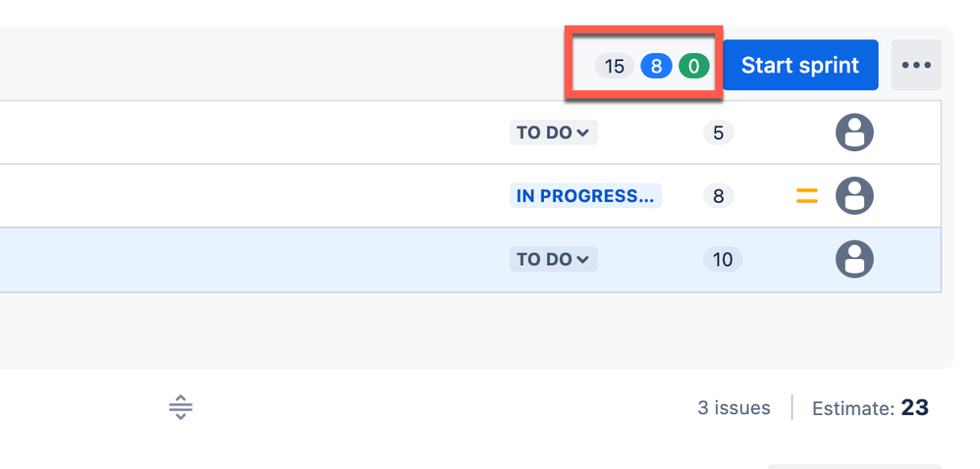Open the IN PROGRESS status dropdown
This screenshot has width=980, height=469.
[x=585, y=196]
